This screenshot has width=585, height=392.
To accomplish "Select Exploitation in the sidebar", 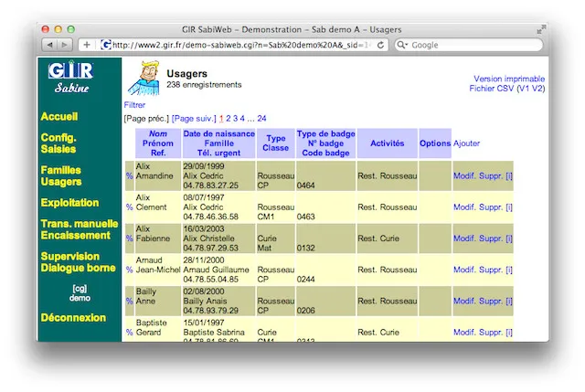I will coord(69,202).
